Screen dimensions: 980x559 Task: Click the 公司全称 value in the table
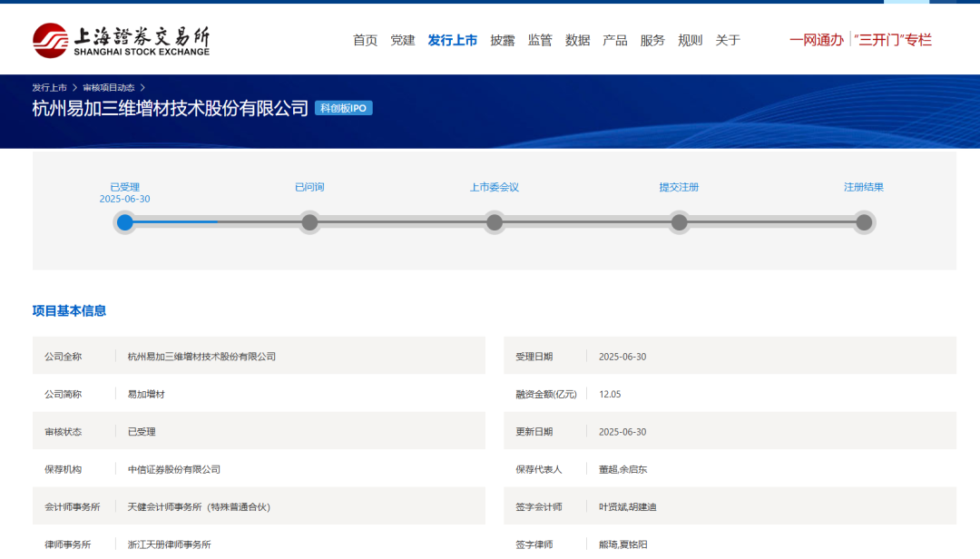point(201,357)
